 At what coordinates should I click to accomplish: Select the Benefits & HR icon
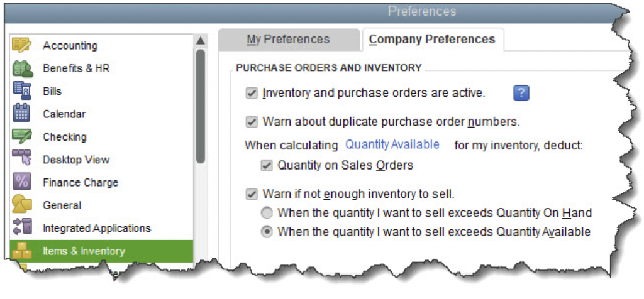click(21, 68)
